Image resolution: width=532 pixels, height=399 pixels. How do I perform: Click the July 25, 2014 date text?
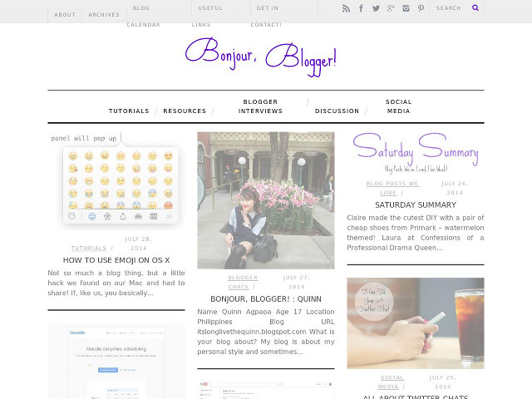[x=442, y=382]
